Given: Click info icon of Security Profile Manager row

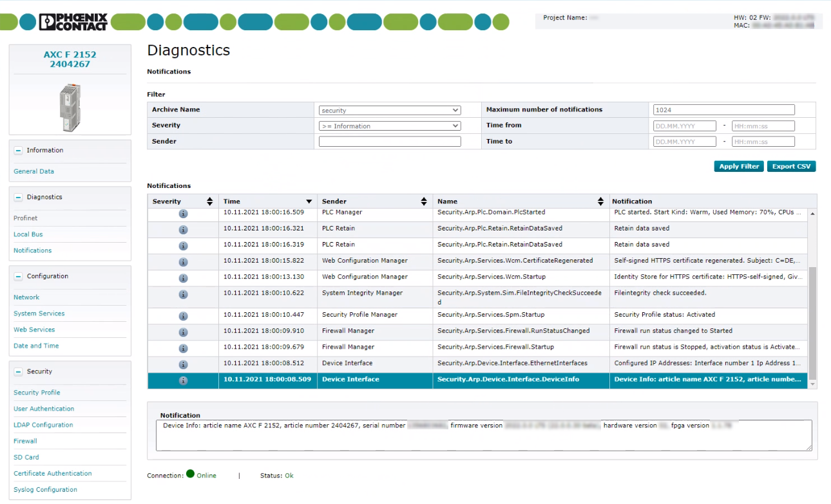Looking at the screenshot, I should 183,316.
